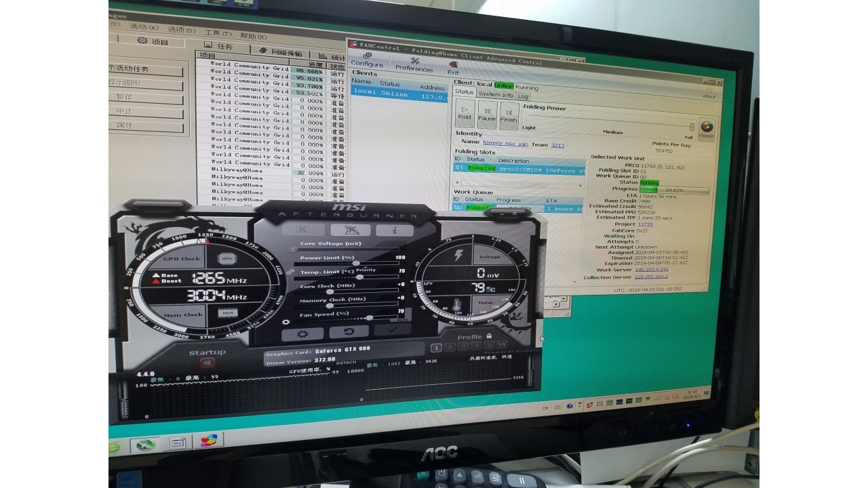The width and height of the screenshot is (868, 488).
Task: Open the Collection Server IP address link
Action: [651, 277]
